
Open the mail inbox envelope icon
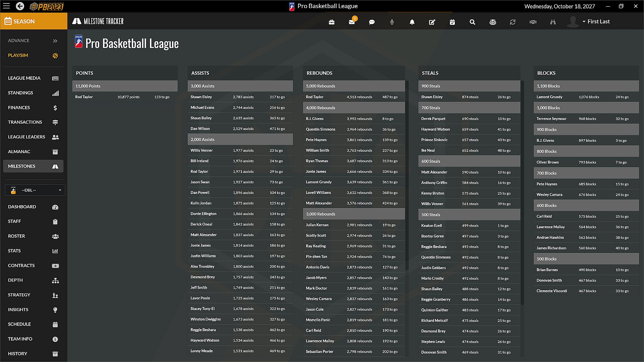pyautogui.click(x=352, y=22)
